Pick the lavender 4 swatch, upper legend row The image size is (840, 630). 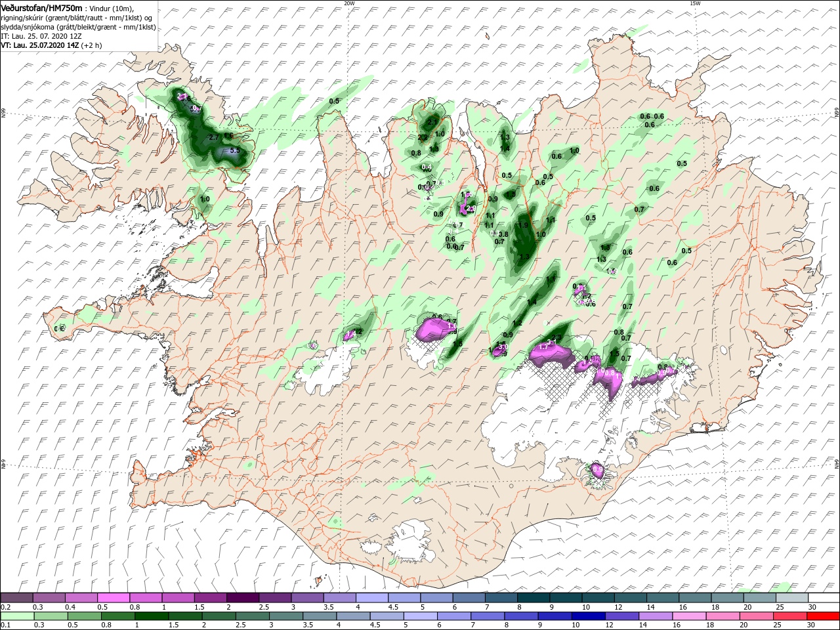(371, 598)
